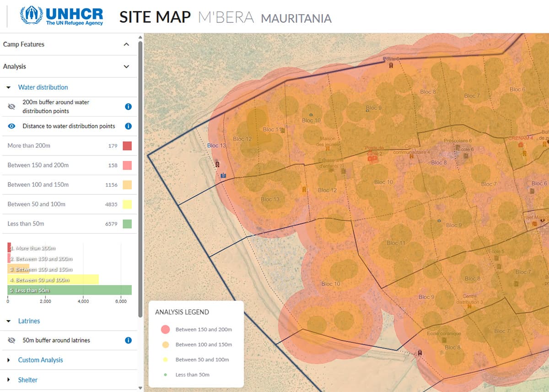The image size is (549, 392).
Task: Click the Poste 6 checkpoint map icon
Action: (391, 65)
